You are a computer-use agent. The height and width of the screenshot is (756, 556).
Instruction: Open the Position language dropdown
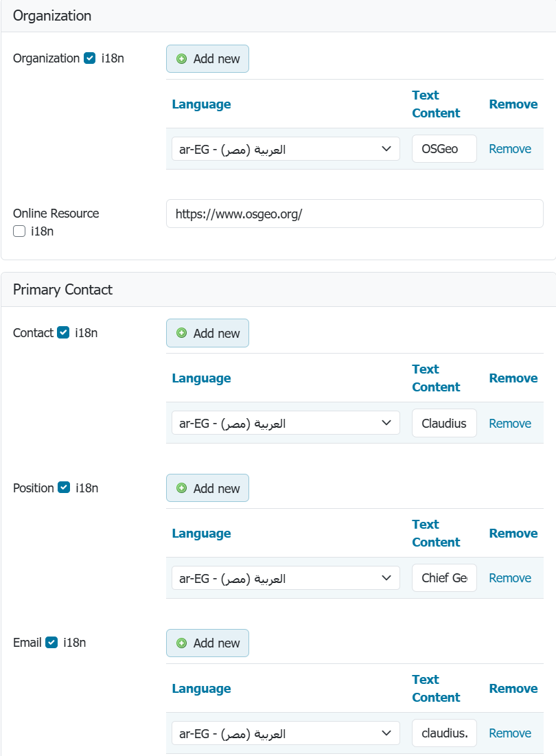(285, 578)
